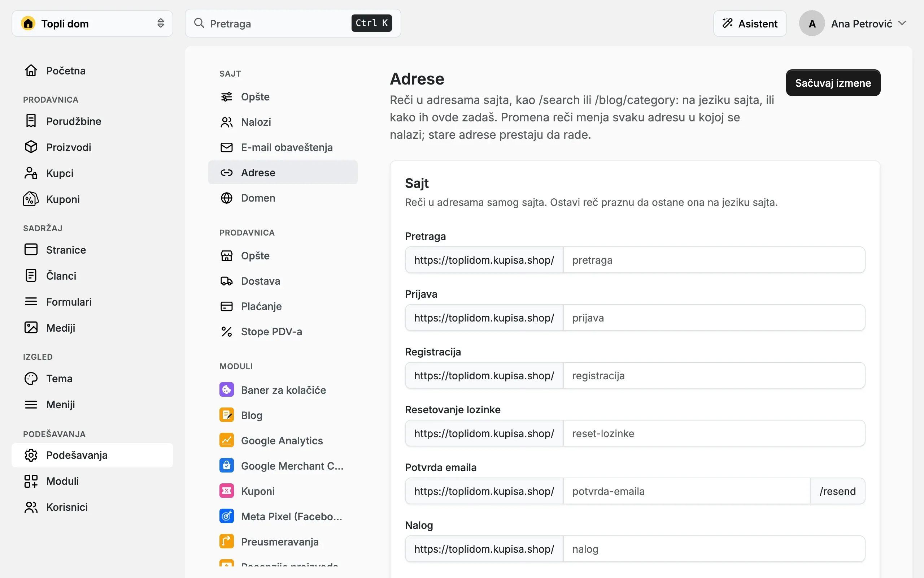The width and height of the screenshot is (924, 578).
Task: Open Kupci customers icon
Action: [31, 173]
